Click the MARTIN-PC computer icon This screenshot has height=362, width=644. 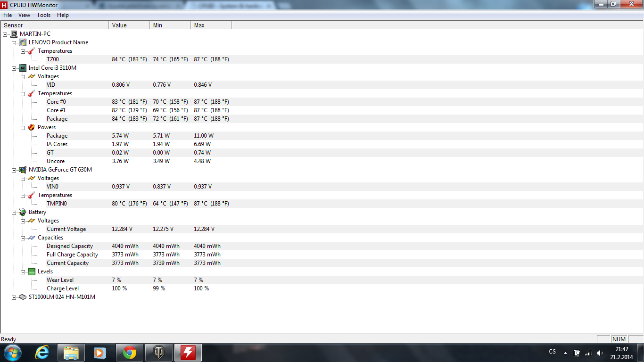point(14,34)
